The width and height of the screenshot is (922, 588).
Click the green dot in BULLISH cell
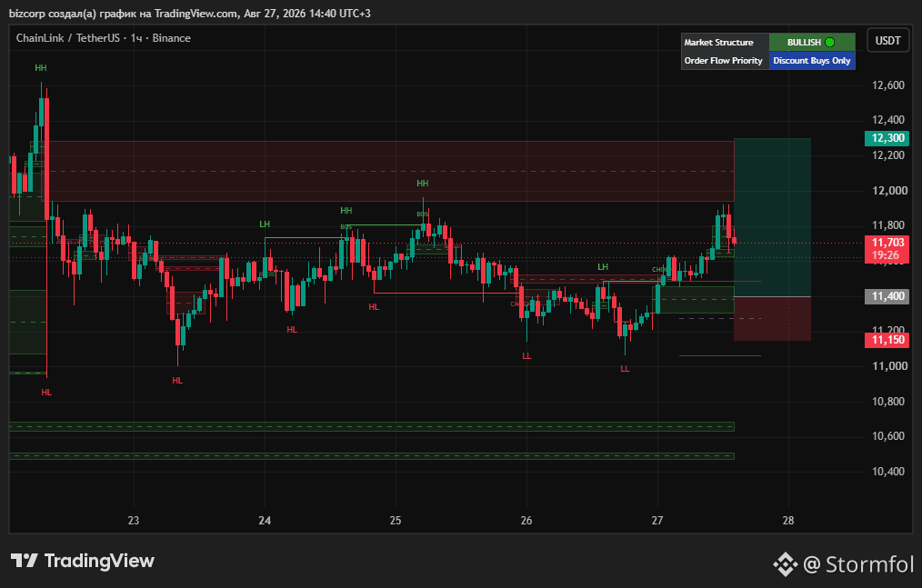coord(829,43)
